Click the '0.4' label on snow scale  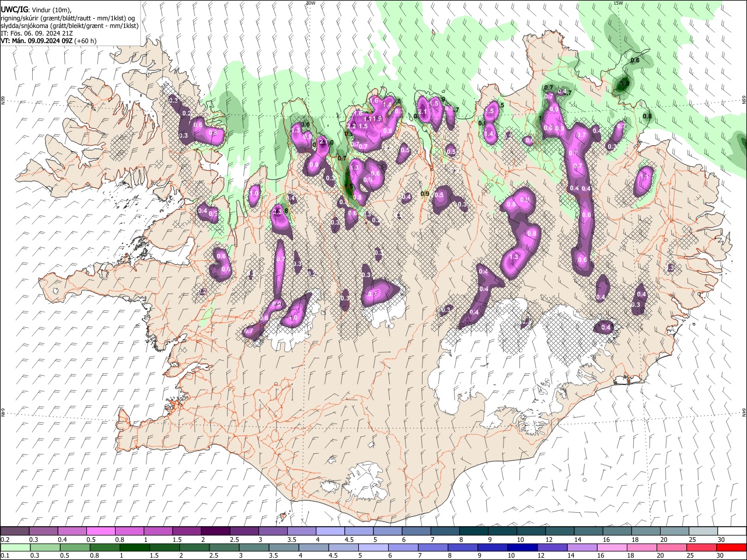click(x=62, y=540)
